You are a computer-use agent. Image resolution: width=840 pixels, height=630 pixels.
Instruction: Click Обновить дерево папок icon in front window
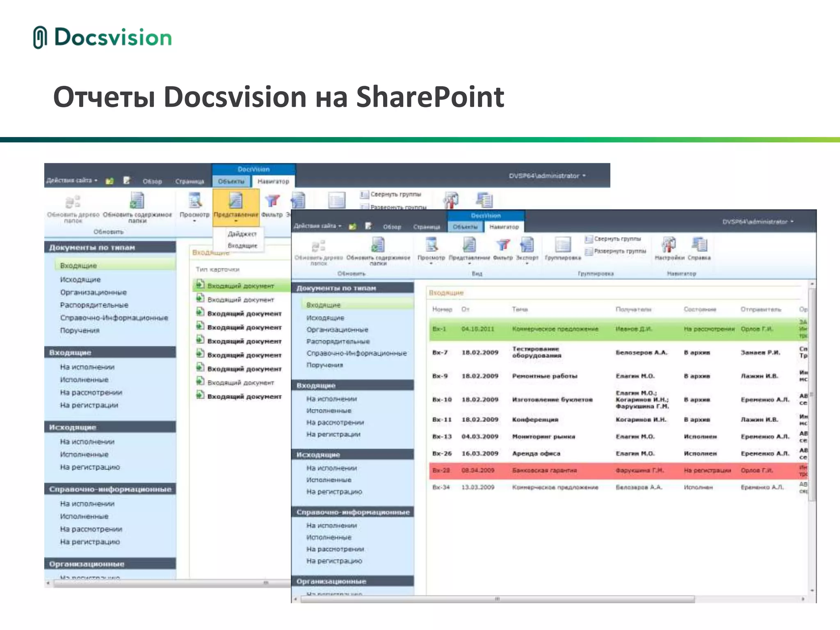[x=318, y=245]
